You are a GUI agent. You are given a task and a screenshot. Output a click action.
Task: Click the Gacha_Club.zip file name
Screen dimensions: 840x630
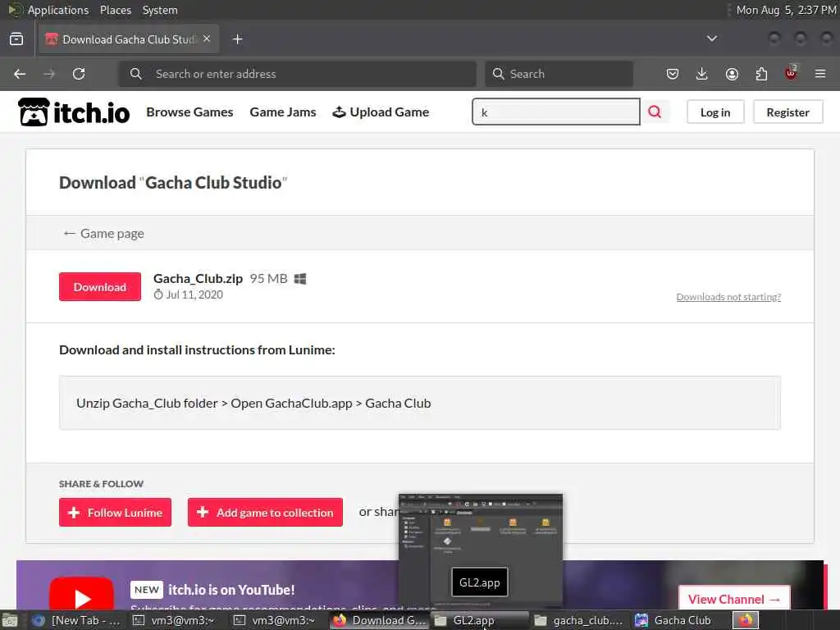point(198,279)
